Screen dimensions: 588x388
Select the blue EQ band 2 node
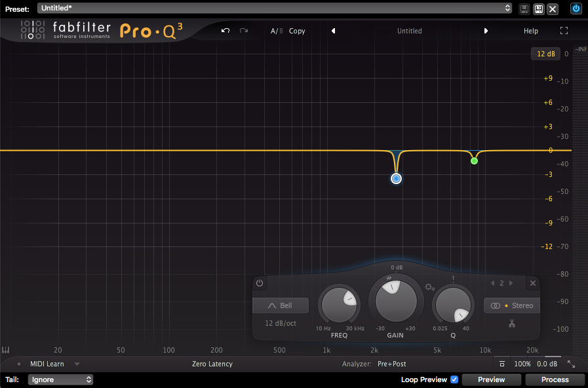tap(396, 179)
